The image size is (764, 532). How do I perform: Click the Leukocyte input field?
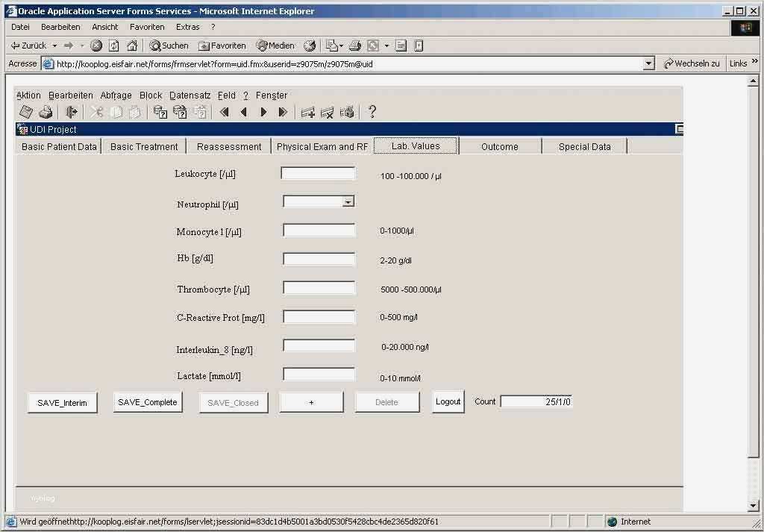point(318,173)
